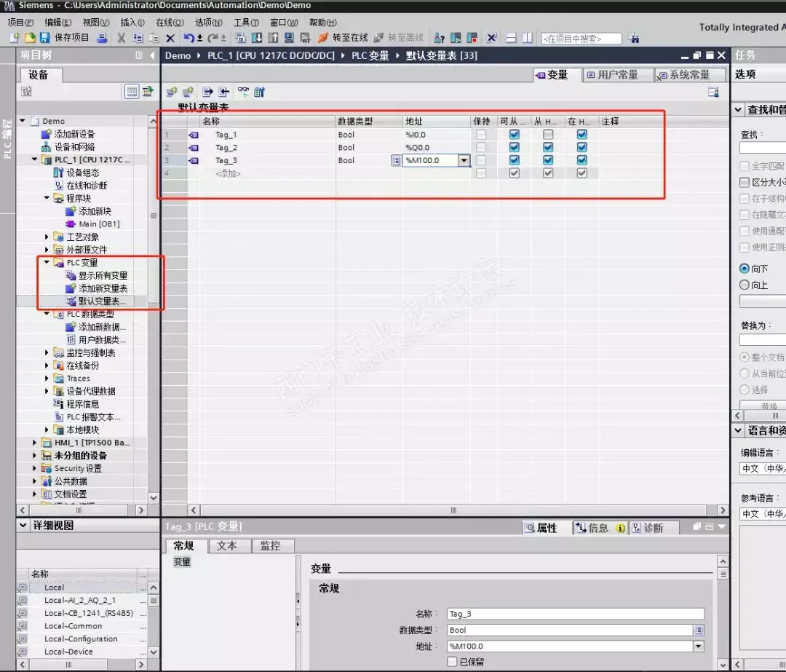The width and height of the screenshot is (786, 672).
Task: Expand the HMI_1 [TP1500 Ba... node
Action: (x=35, y=443)
